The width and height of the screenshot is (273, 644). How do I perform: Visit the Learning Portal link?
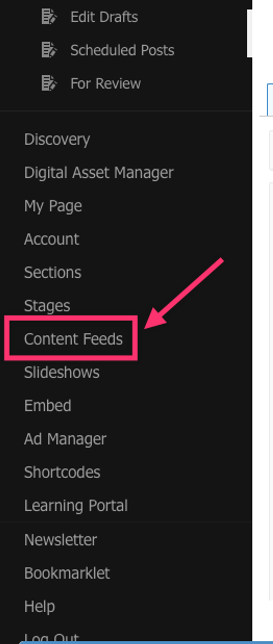pos(76,505)
